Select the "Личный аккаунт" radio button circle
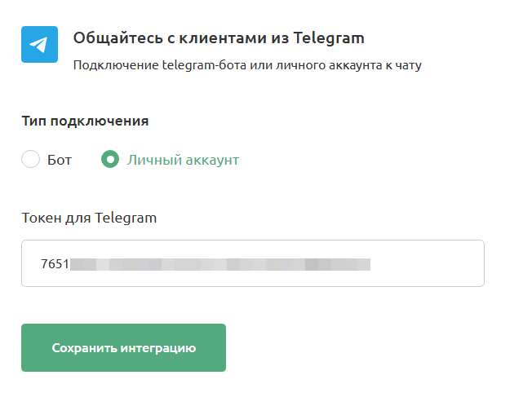532x406 pixels. 110,160
